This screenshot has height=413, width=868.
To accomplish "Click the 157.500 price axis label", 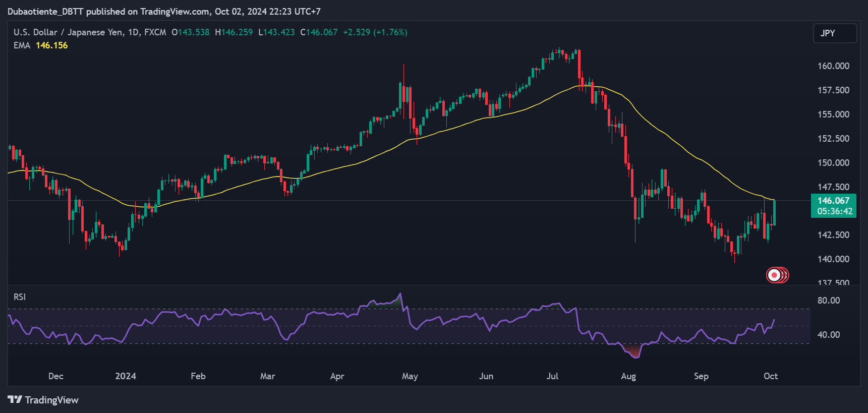I will click(833, 90).
